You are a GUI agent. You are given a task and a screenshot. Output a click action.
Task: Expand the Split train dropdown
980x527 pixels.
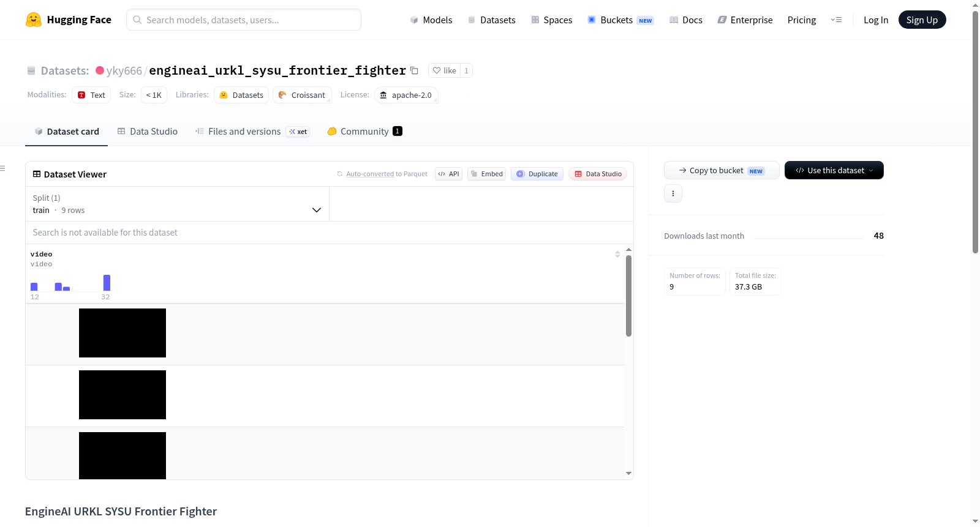point(177,204)
